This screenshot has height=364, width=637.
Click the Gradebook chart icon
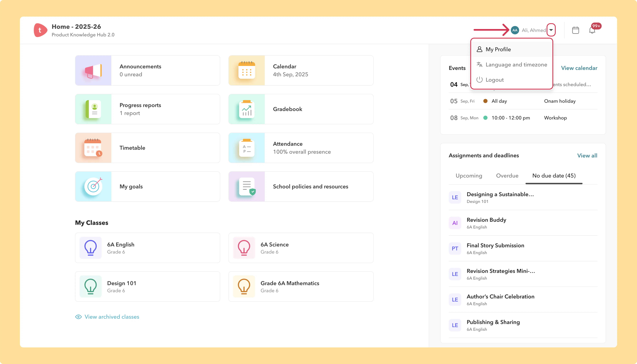pos(247,109)
